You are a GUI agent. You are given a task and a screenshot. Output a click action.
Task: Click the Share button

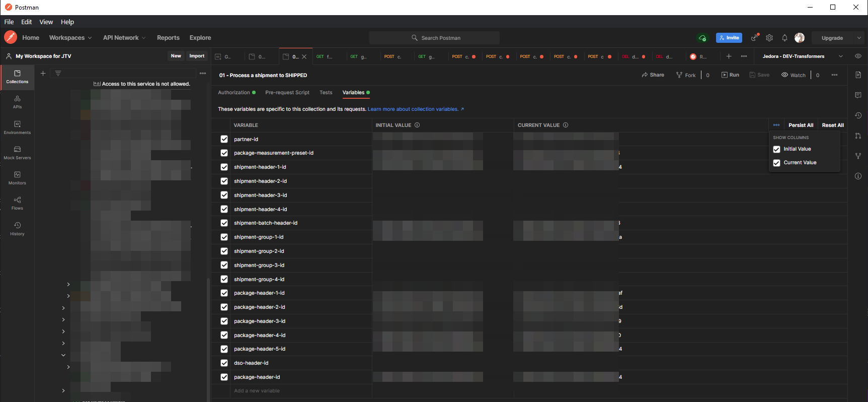click(653, 75)
